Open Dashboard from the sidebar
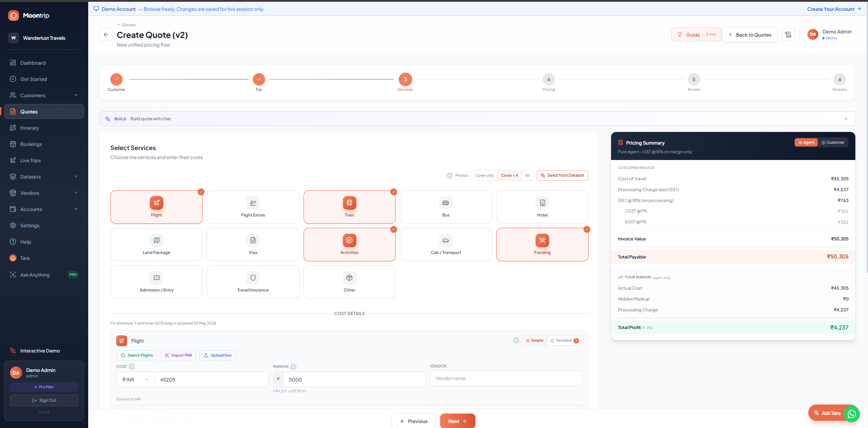This screenshot has height=428, width=868. tap(44, 63)
